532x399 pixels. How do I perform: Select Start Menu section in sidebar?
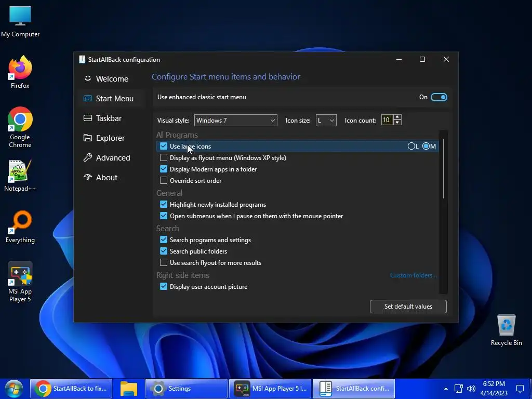tap(112, 99)
